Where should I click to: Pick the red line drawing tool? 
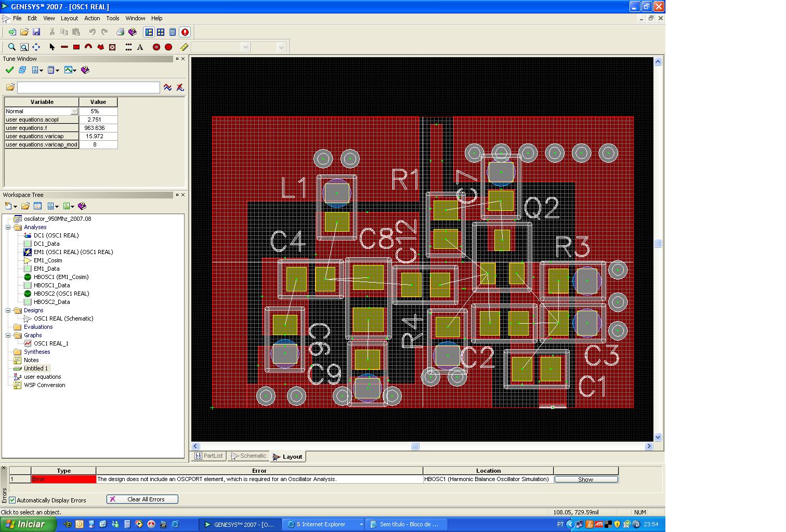[x=64, y=47]
